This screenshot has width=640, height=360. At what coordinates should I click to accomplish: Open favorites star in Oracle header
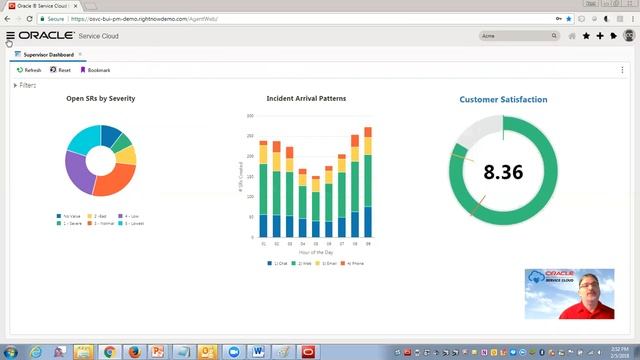click(586, 36)
